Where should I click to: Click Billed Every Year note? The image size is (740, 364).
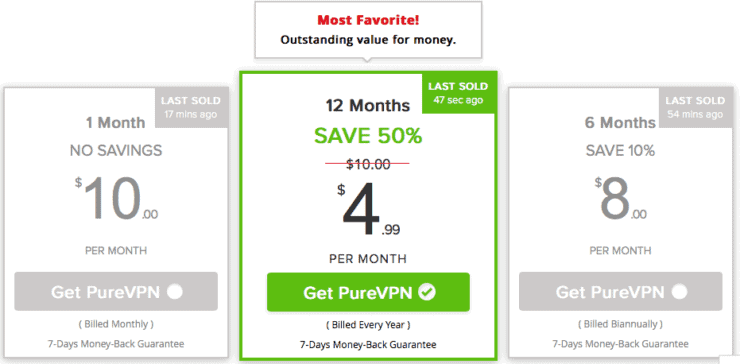[x=368, y=325]
